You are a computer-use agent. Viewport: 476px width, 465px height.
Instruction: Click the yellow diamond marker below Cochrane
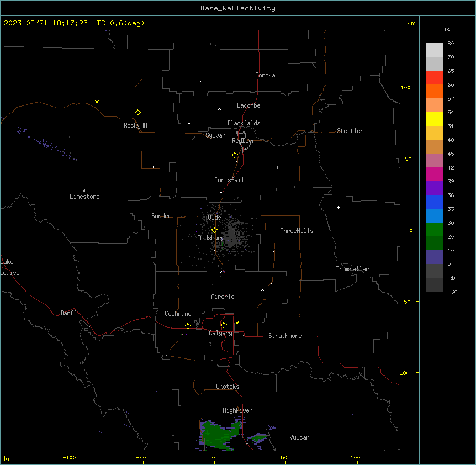click(188, 326)
